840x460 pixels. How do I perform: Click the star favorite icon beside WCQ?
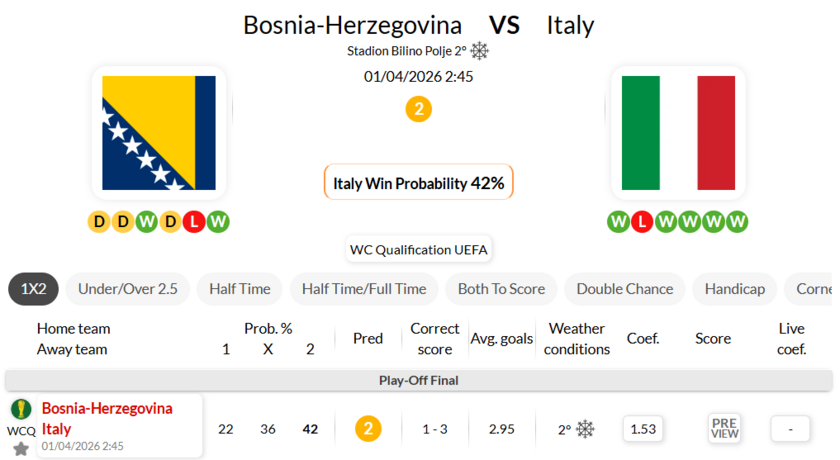click(x=21, y=449)
